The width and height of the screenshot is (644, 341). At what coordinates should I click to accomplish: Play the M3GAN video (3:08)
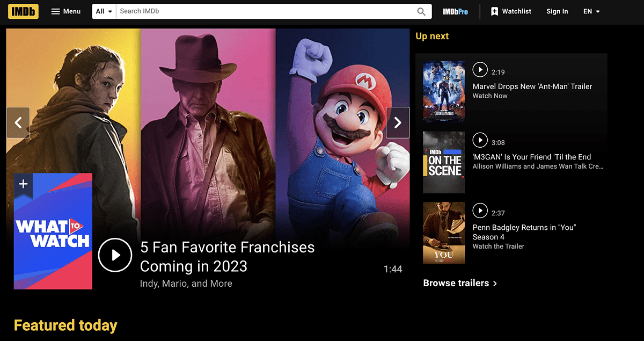480,140
